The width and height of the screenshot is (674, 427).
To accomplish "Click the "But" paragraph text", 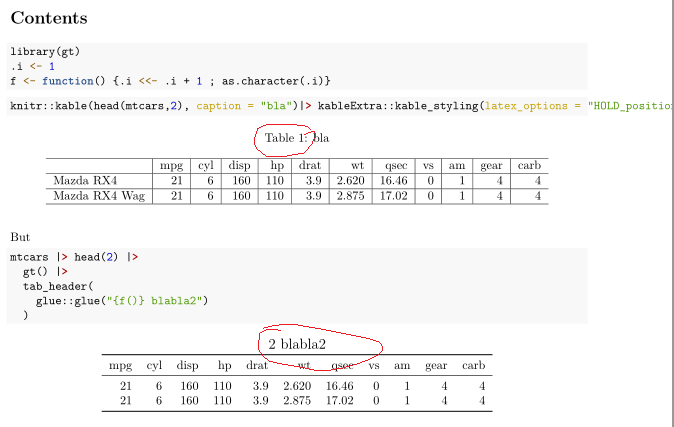I will click(x=20, y=237).
